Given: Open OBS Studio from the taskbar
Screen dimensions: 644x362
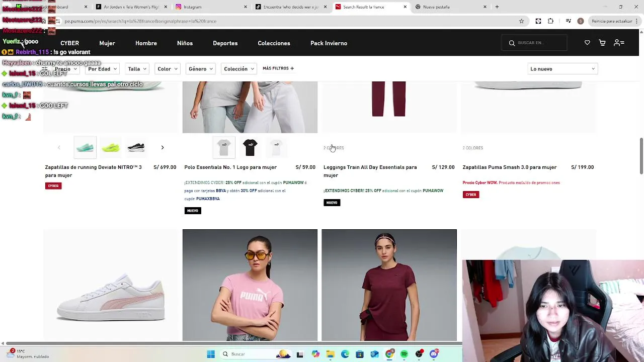Looking at the screenshot, I should point(419,354).
